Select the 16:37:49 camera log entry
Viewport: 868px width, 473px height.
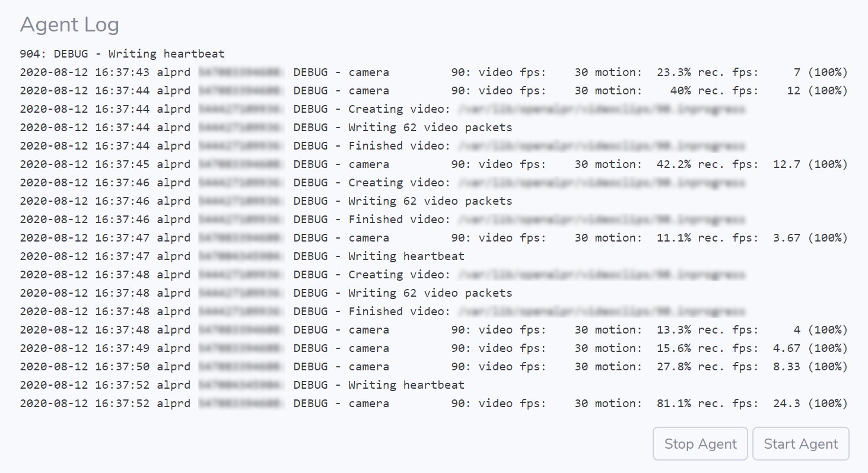tap(433, 348)
